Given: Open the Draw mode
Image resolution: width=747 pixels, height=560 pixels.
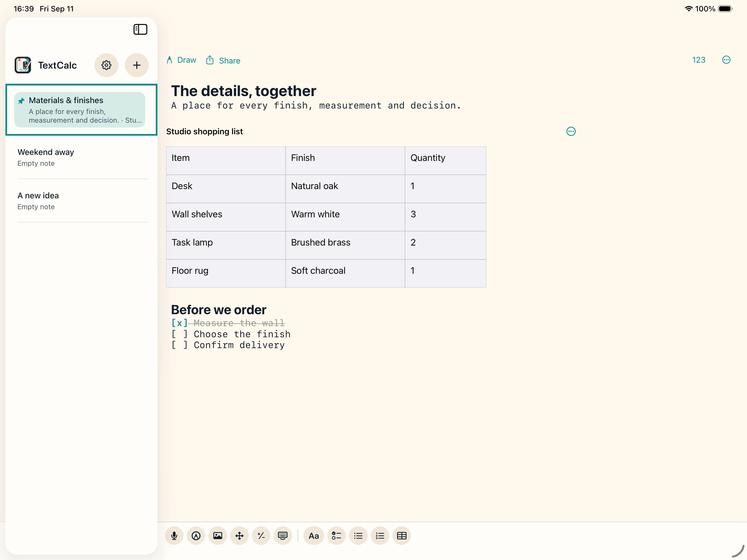Looking at the screenshot, I should [181, 60].
